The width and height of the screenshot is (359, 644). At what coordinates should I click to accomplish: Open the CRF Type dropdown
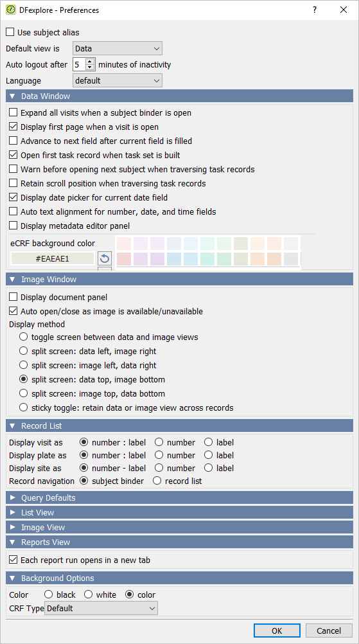pos(101,608)
